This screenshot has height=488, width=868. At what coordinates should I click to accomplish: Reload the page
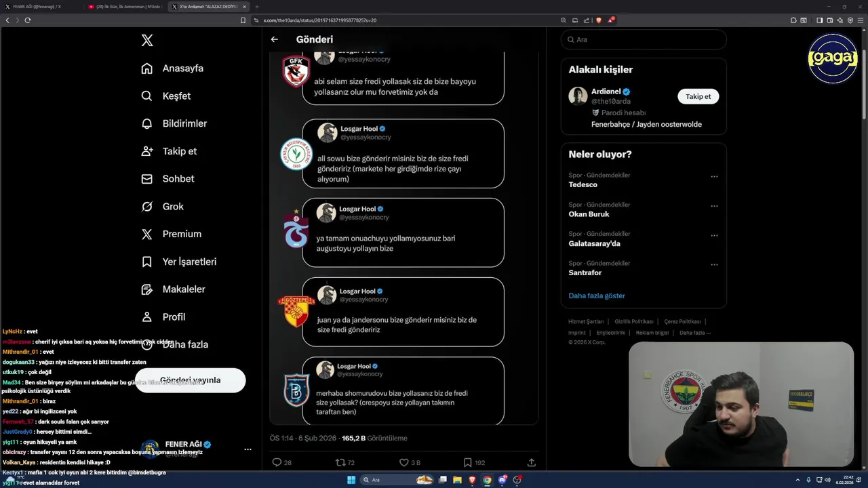tap(28, 20)
